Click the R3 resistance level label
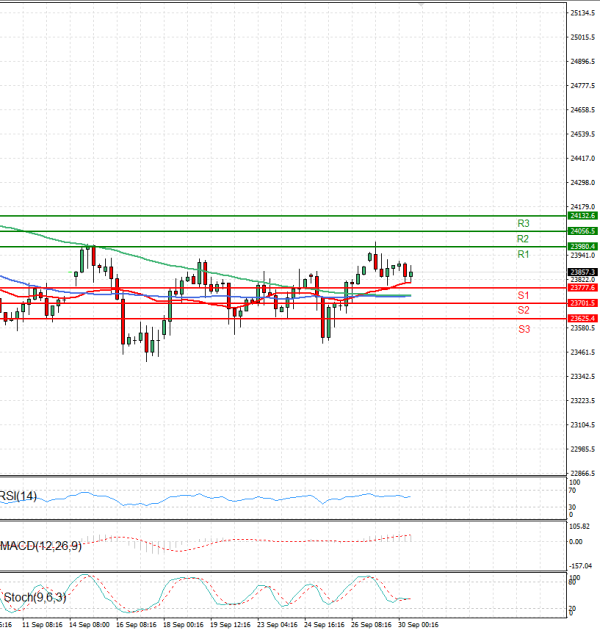Viewport: 600px width, 633px height. pyautogui.click(x=523, y=223)
